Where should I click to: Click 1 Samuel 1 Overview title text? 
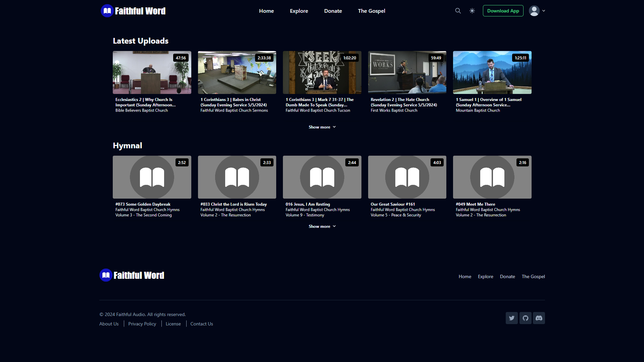click(488, 102)
